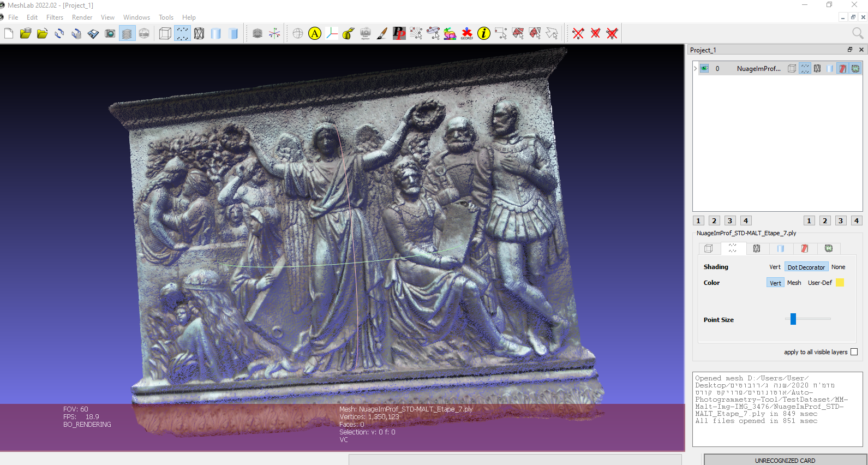868x465 pixels.
Task: Open the Help menu
Action: point(189,17)
